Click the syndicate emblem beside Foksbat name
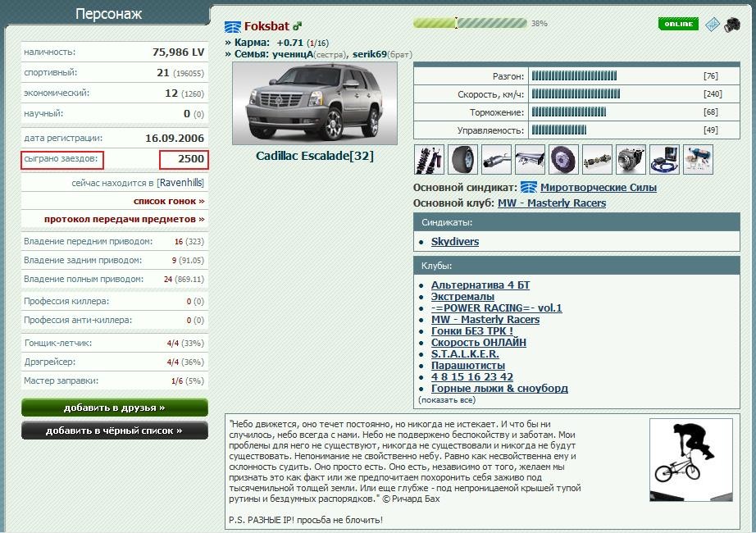This screenshot has width=756, height=533. (x=232, y=26)
